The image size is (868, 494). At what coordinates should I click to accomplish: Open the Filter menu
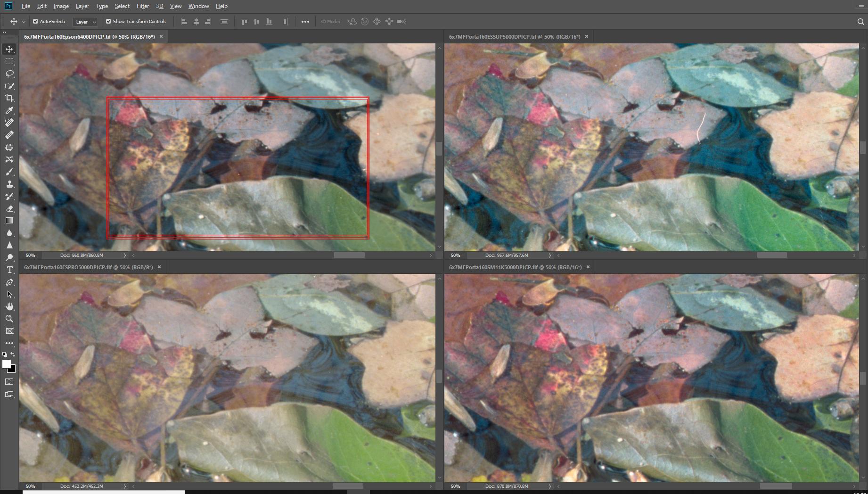[x=142, y=6]
